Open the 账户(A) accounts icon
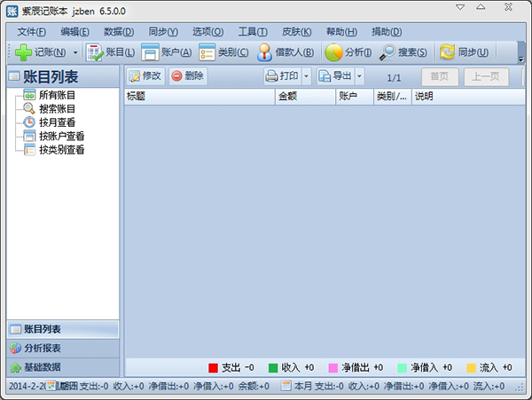This screenshot has width=532, height=400. coord(150,52)
